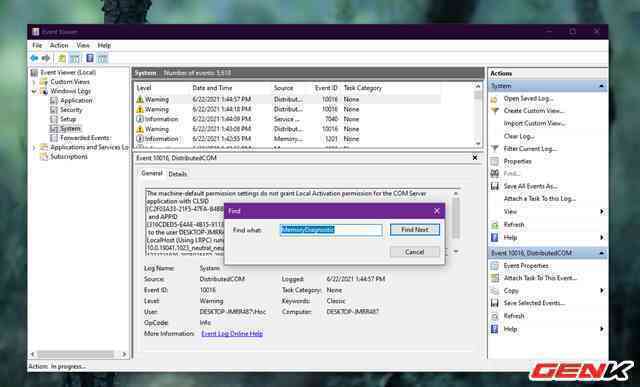Open the View submenu arrow in Actions
Image resolution: width=640 pixels, height=387 pixels.
[602, 211]
